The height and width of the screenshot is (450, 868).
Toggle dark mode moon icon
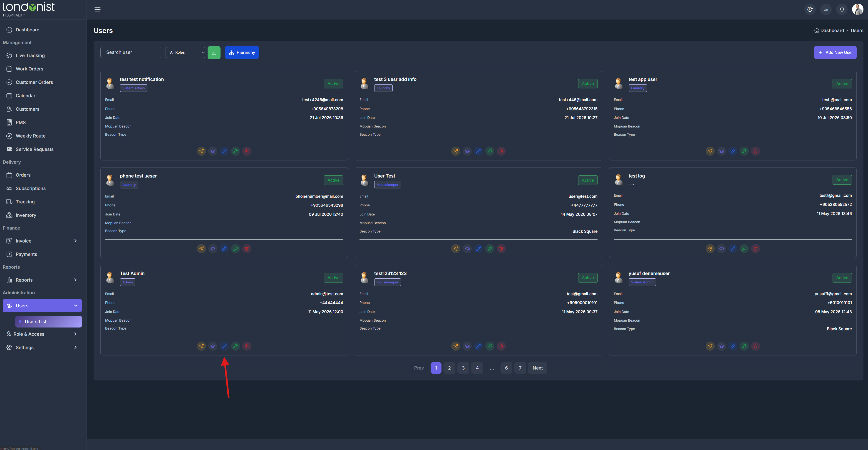coord(810,10)
